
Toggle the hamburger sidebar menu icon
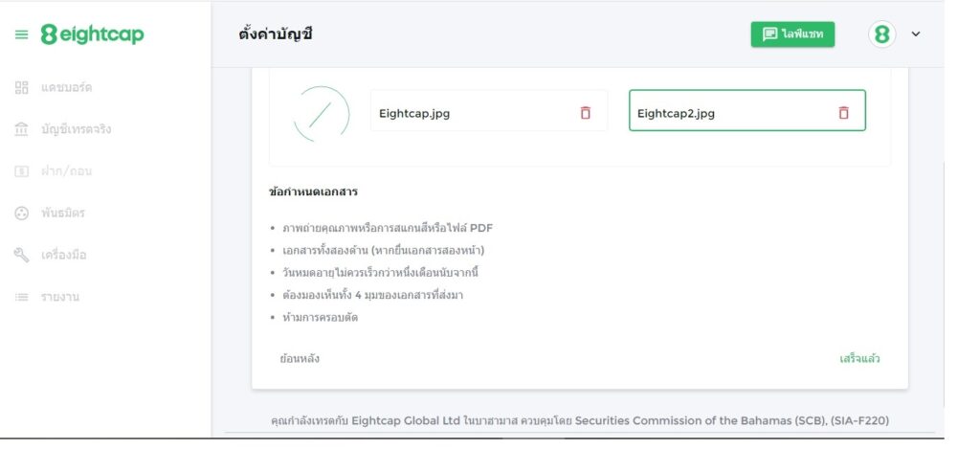(21, 34)
